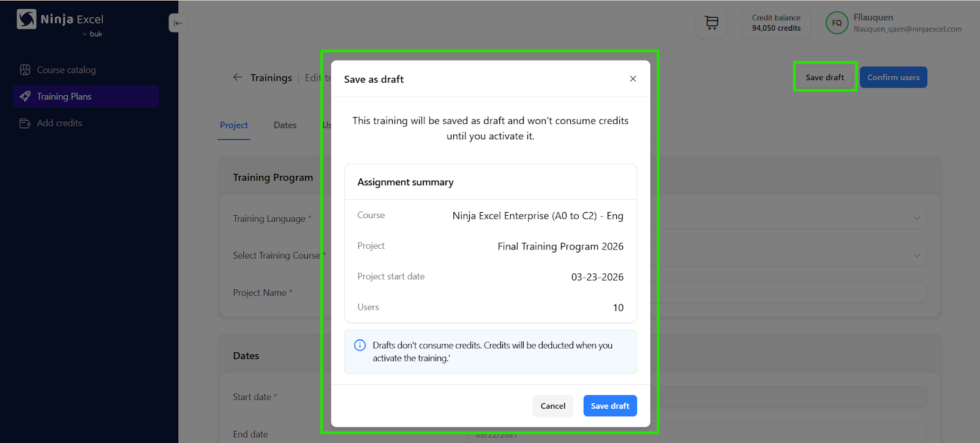Viewport: 980px width, 443px height.
Task: Click the rocket icon beside Training Plans
Action: pos(25,96)
